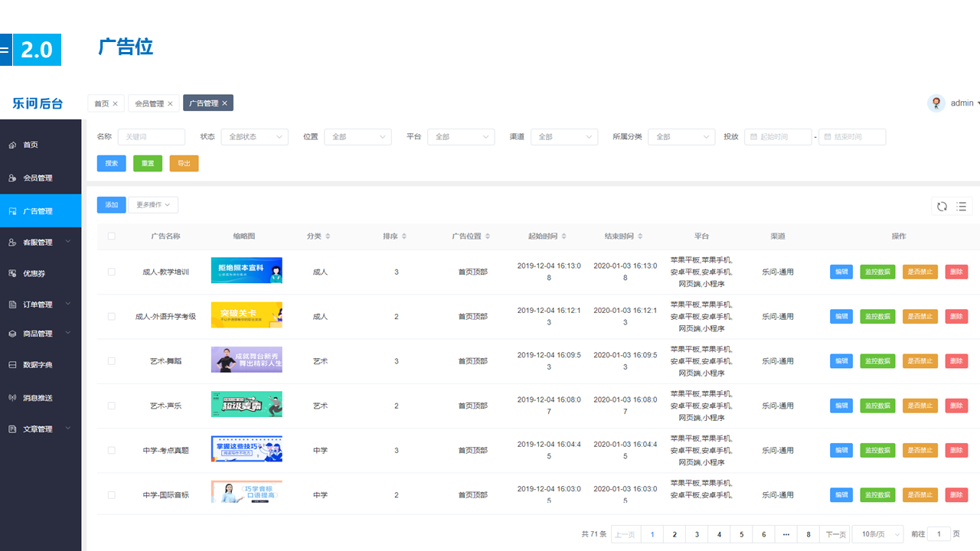Image resolution: width=980 pixels, height=551 pixels.
Task: Open 数据字典 in the sidebar menu
Action: [41, 365]
